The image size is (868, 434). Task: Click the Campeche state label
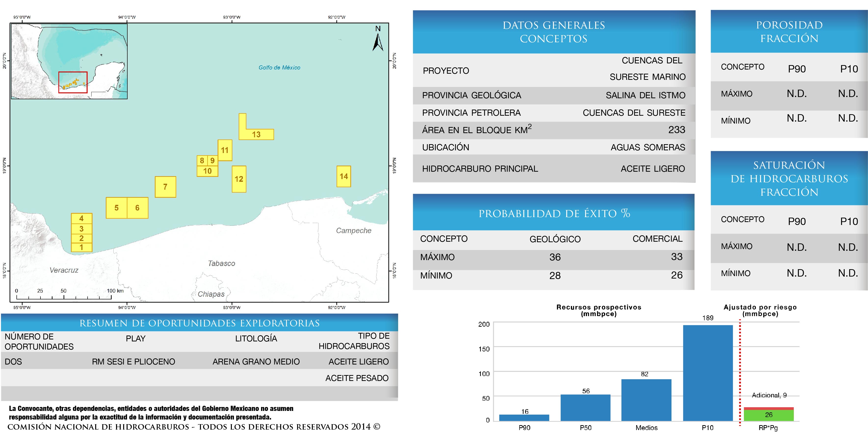point(354,231)
